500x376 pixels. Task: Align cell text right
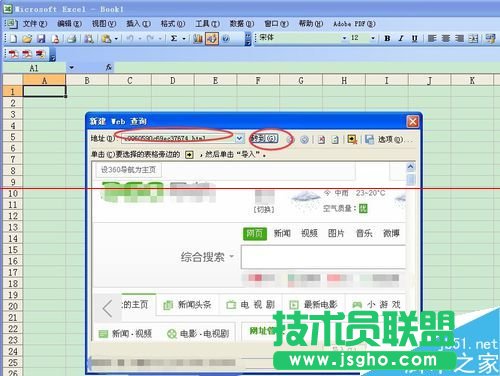pyautogui.click(x=459, y=39)
